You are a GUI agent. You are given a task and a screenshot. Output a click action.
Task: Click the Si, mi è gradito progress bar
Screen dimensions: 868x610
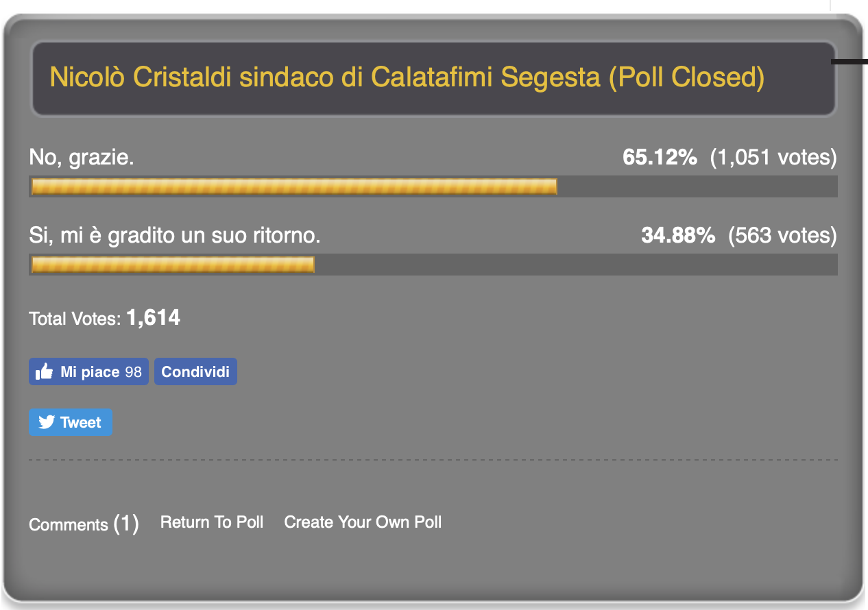433,265
